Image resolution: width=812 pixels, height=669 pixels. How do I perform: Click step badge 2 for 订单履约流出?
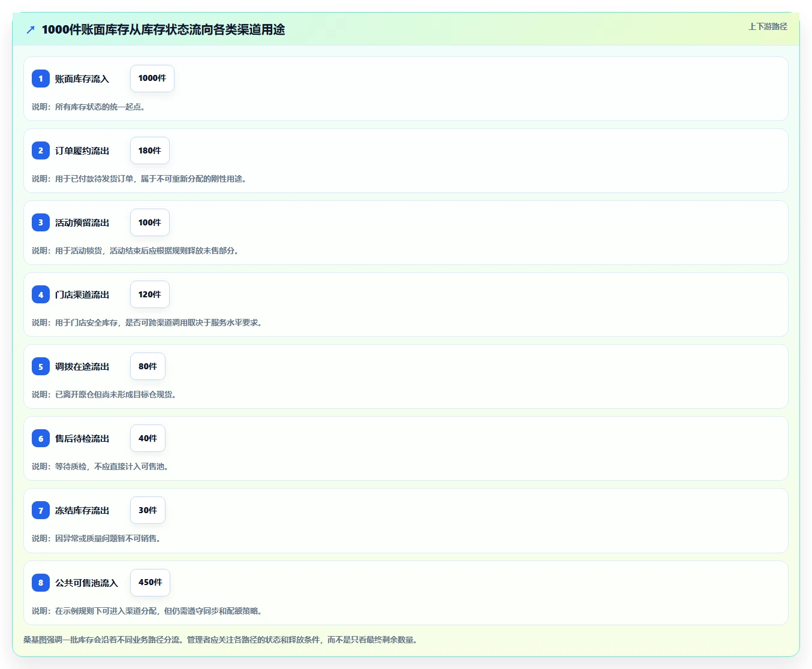click(41, 150)
